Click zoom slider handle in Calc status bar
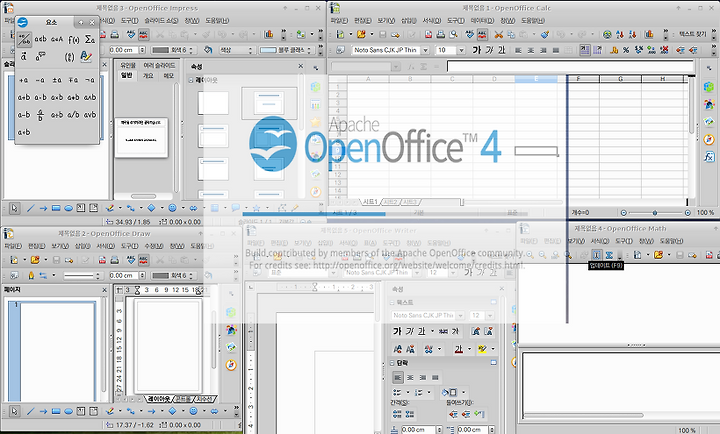The height and width of the screenshot is (434, 720). (655, 213)
